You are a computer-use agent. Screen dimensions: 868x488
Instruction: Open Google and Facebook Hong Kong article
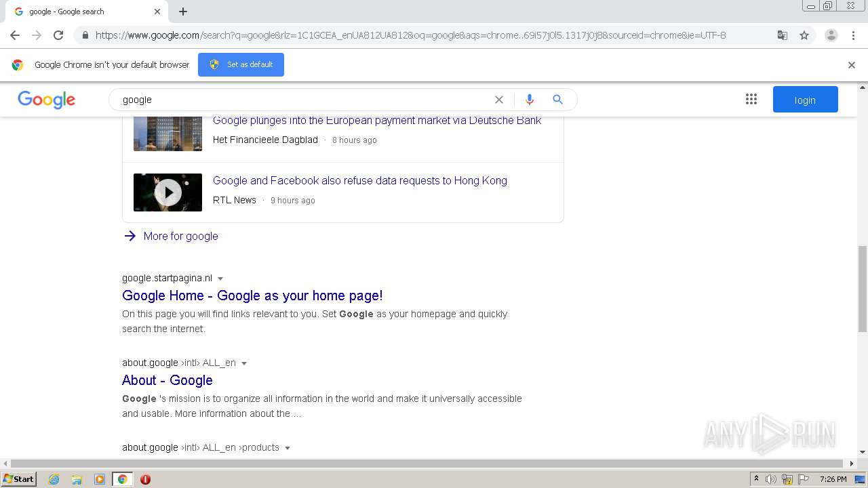pyautogui.click(x=360, y=180)
